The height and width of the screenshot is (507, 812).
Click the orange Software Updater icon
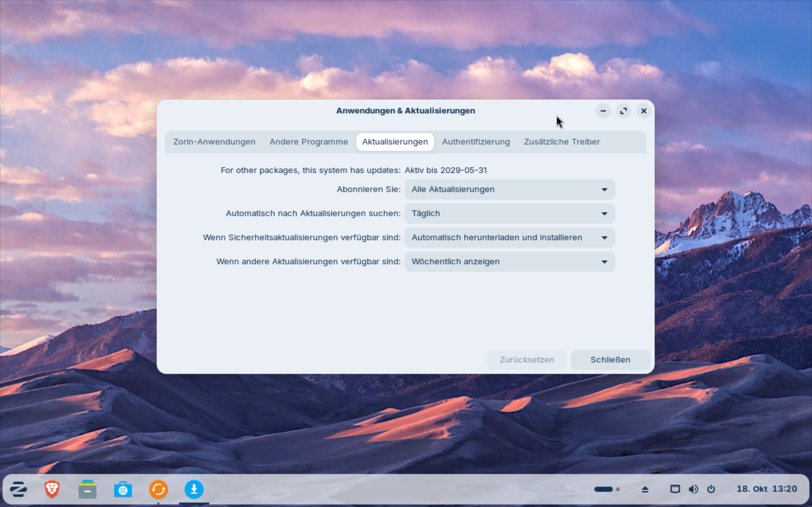coord(158,489)
